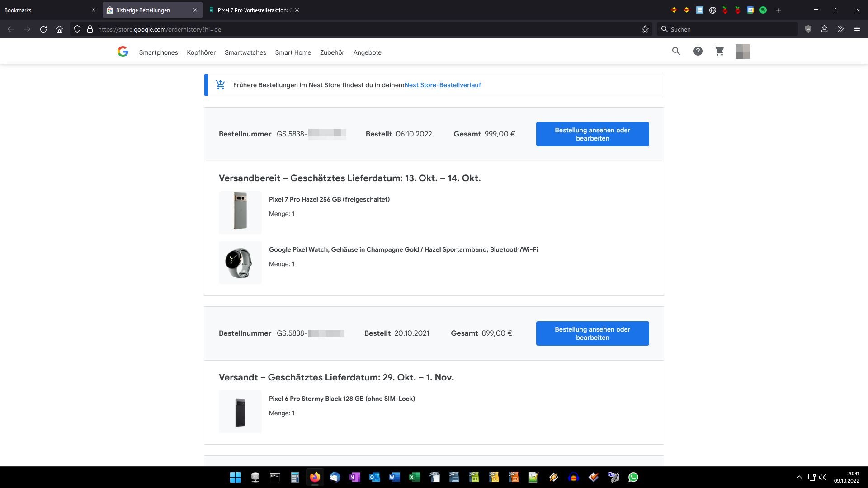Reload the page with the refresh icon
This screenshot has height=488, width=868.
43,29
